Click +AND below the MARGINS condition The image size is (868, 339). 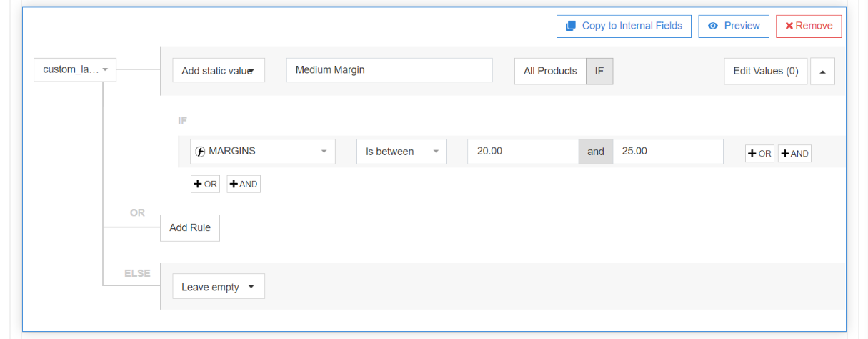tap(244, 184)
